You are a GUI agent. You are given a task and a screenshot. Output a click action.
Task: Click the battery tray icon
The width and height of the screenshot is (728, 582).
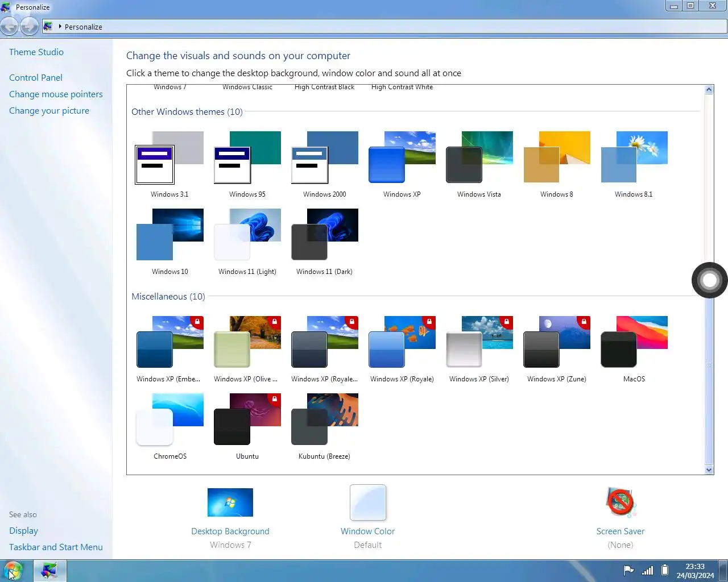click(x=664, y=571)
